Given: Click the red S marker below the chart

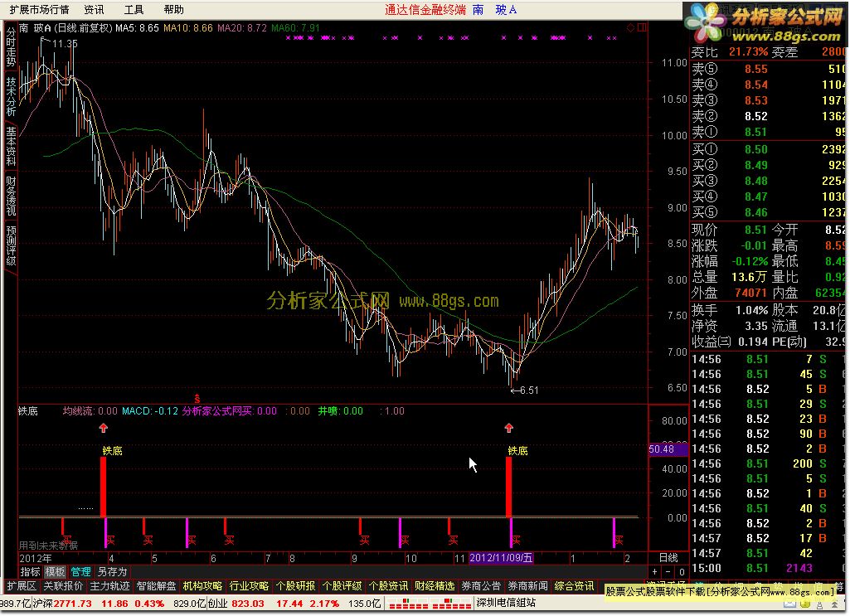Looking at the screenshot, I should click(x=197, y=400).
